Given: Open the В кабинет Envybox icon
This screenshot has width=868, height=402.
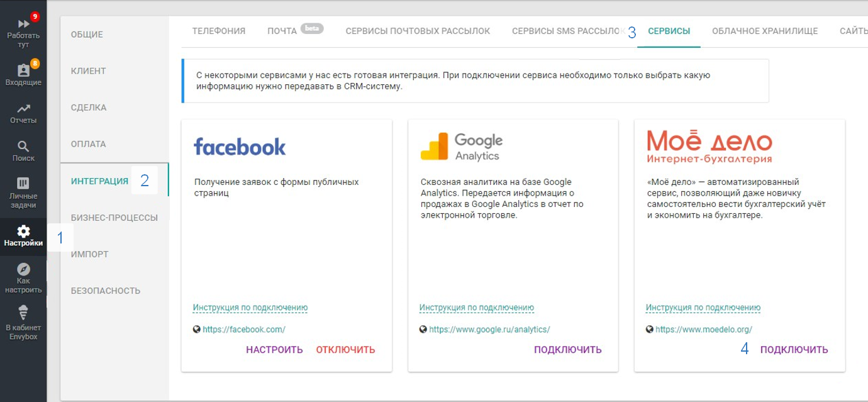Looking at the screenshot, I should [23, 312].
